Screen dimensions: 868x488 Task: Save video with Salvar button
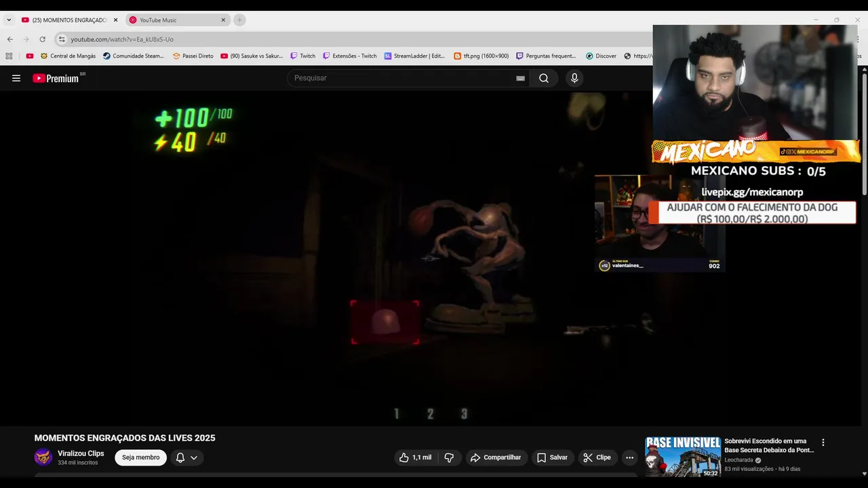pos(552,457)
